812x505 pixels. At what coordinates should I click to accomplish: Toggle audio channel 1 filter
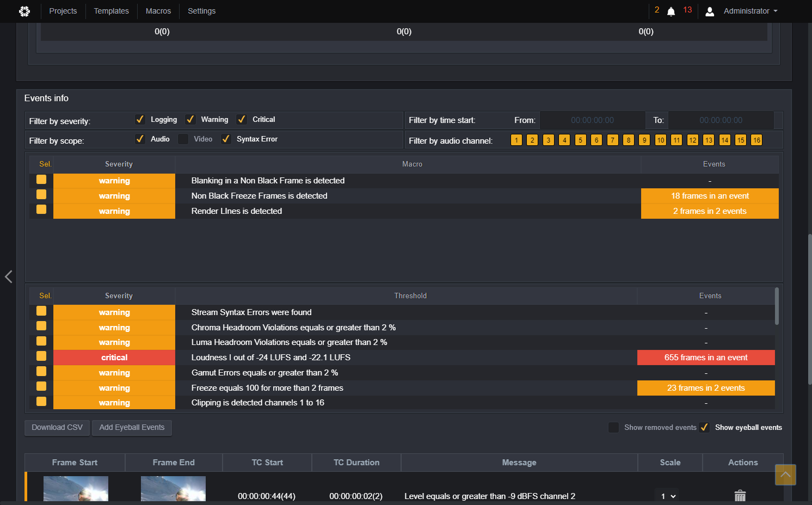(x=516, y=140)
